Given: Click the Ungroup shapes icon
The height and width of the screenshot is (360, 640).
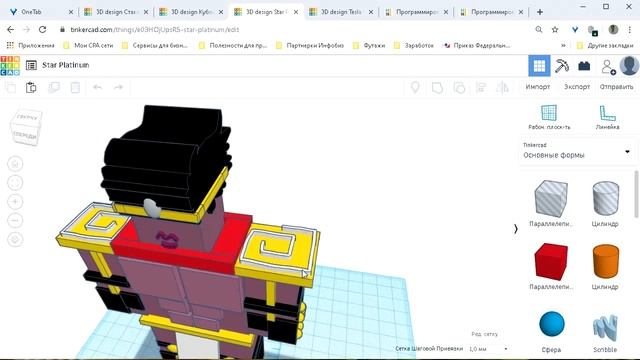Looking at the screenshot, I should tap(459, 87).
